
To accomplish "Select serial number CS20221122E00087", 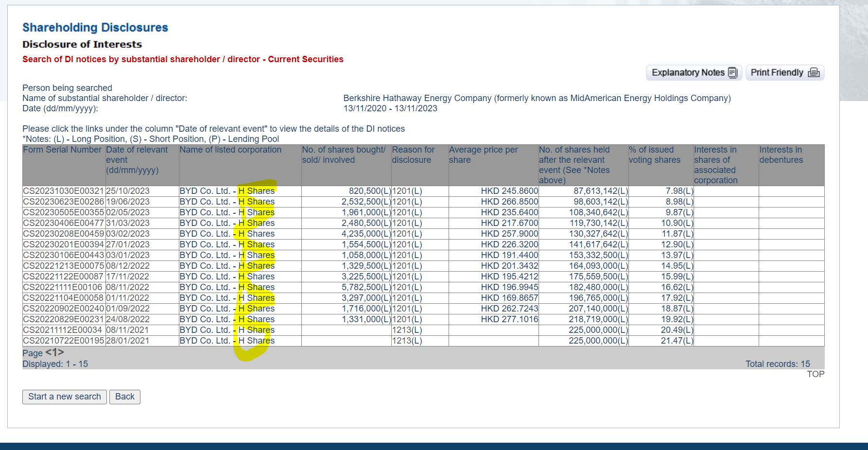I will [64, 277].
